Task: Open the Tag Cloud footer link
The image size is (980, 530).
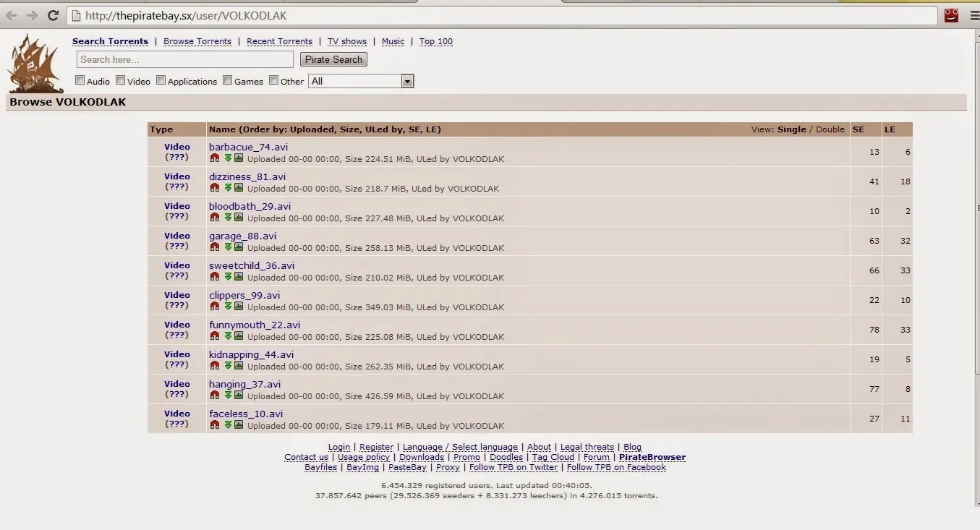Action: coord(553,457)
